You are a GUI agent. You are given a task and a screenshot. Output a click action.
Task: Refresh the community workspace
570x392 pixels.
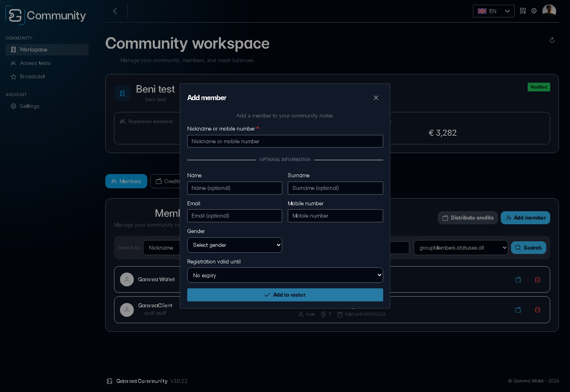tap(552, 40)
